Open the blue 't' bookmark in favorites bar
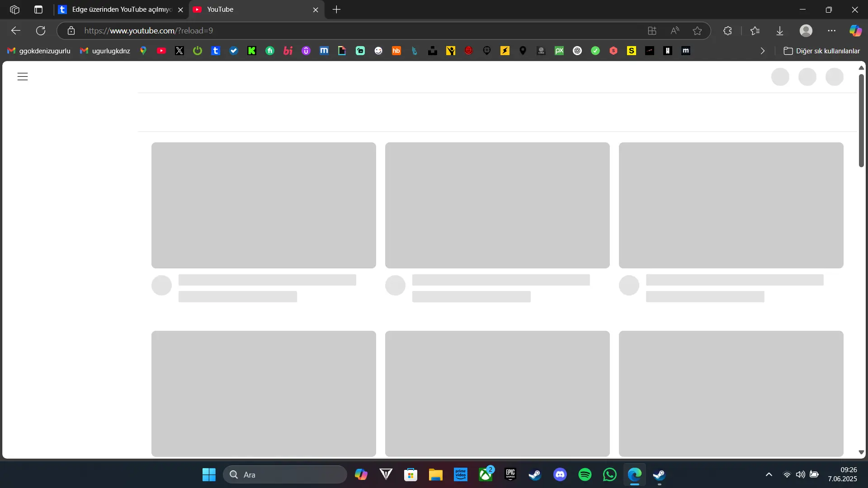 tap(216, 51)
